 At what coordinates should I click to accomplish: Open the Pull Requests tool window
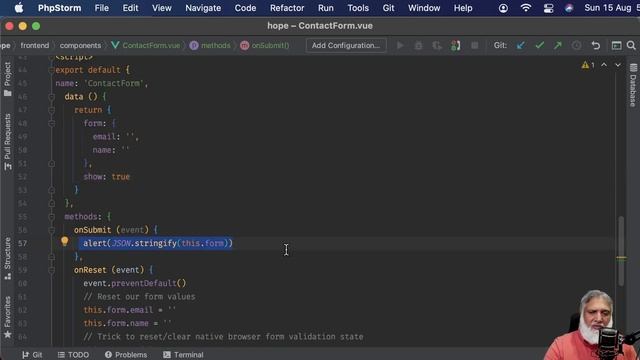click(7, 142)
